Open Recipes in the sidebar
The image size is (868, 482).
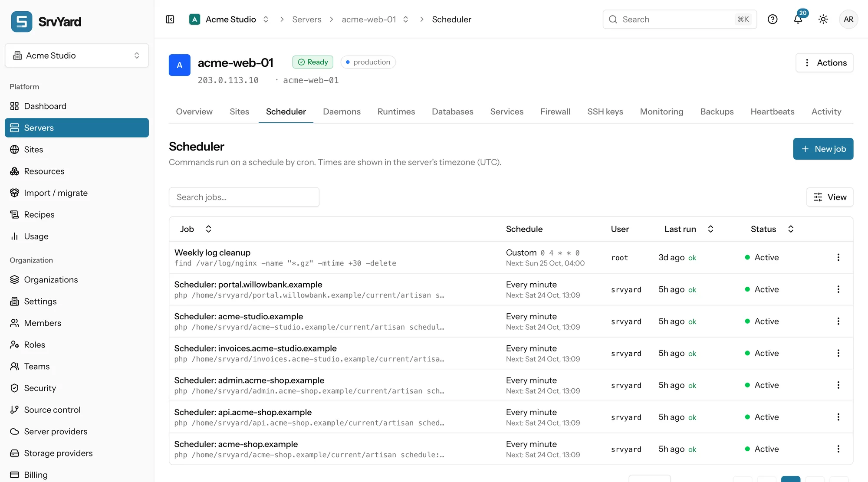[77, 215]
